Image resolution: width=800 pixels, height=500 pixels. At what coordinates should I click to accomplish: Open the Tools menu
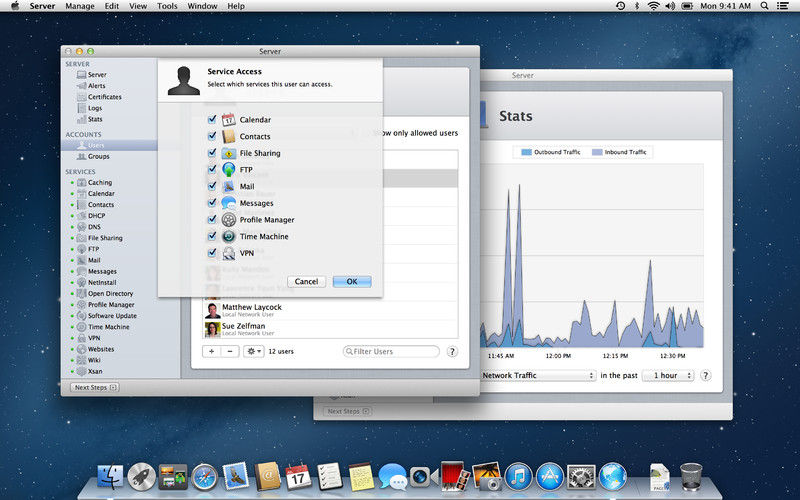(x=167, y=6)
